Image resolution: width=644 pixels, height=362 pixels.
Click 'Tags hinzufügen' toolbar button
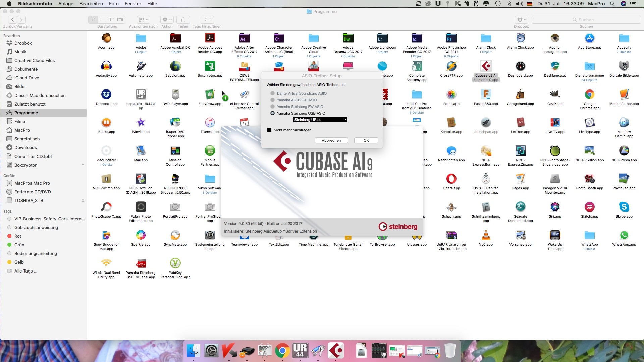click(x=207, y=20)
